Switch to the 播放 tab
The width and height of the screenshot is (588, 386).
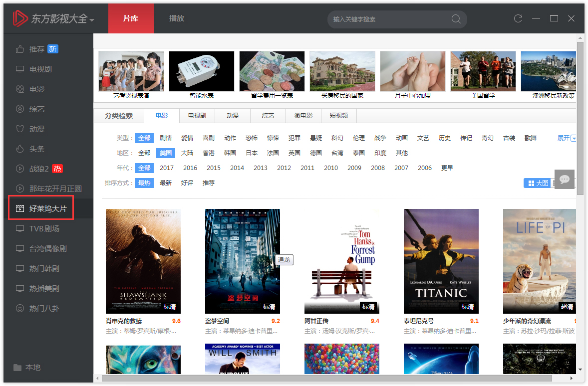pyautogui.click(x=177, y=18)
